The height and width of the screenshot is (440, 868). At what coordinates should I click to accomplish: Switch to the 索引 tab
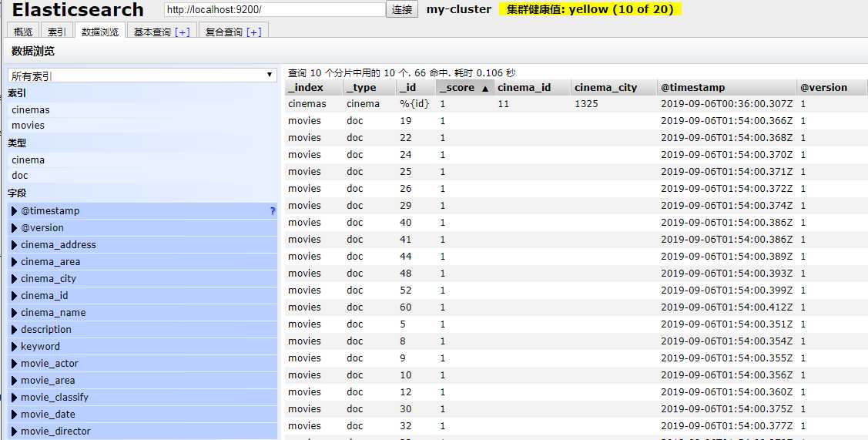tap(56, 32)
